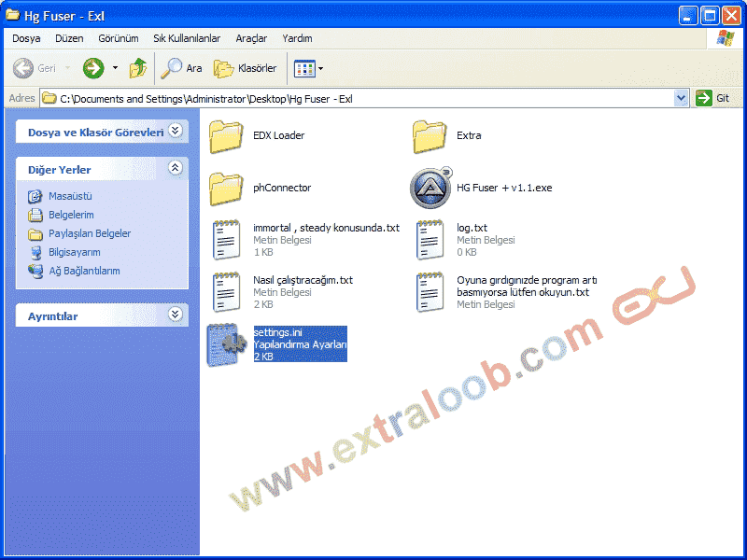Expand the Ayrıntılar panel
The height and width of the screenshot is (560, 747).
coord(176,315)
